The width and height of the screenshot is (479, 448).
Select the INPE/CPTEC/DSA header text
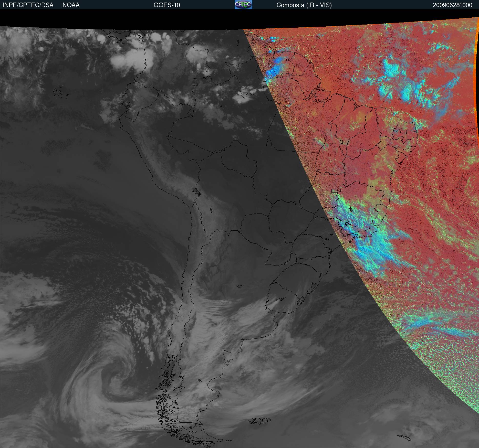click(28, 5)
